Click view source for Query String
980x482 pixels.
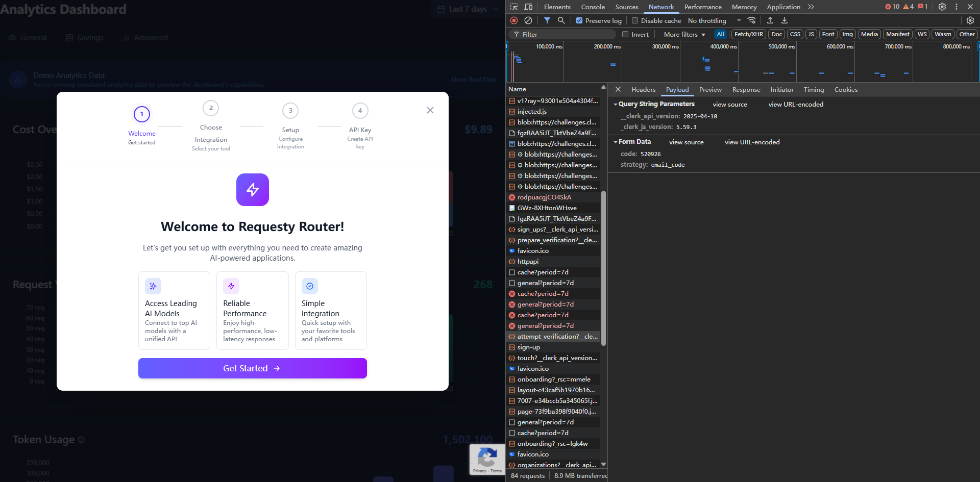click(x=730, y=105)
